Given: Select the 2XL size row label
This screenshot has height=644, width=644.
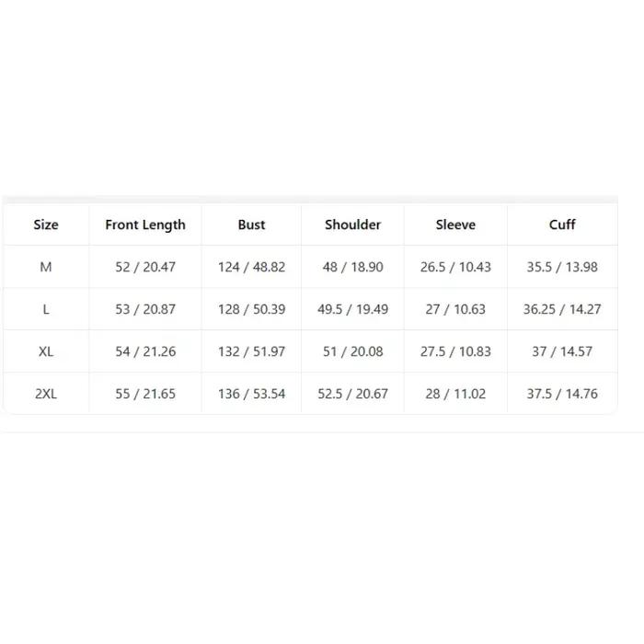Looking at the screenshot, I should click(46, 394).
